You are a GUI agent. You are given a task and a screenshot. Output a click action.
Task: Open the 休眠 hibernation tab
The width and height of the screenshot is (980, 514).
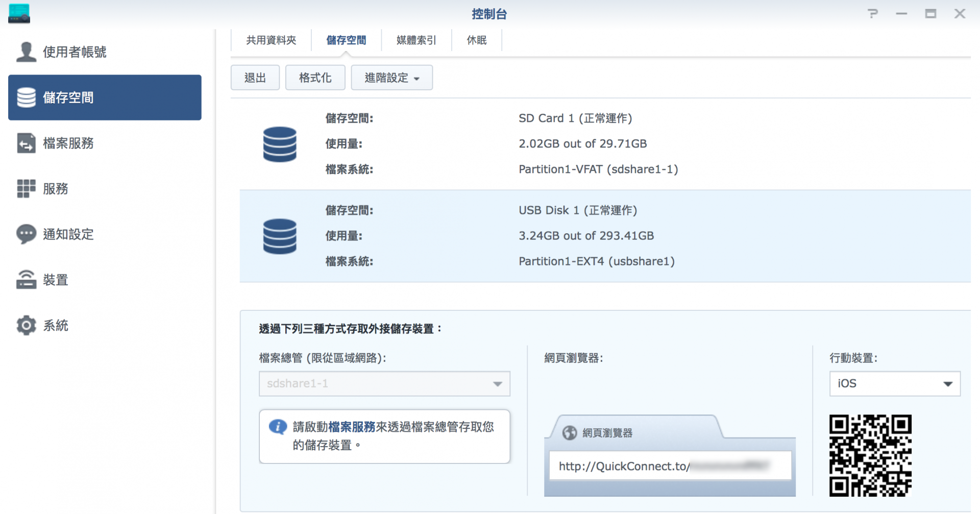point(477,40)
